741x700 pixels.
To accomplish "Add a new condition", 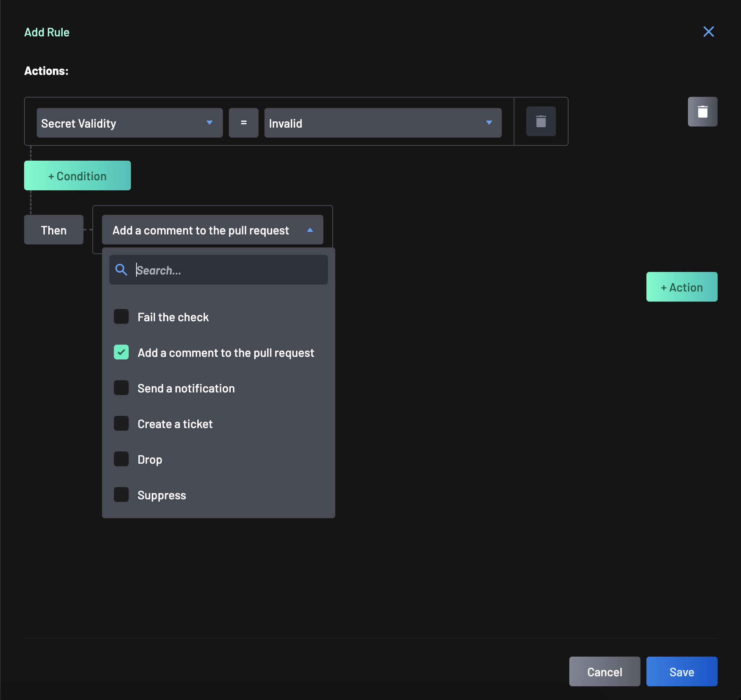I will tap(77, 176).
